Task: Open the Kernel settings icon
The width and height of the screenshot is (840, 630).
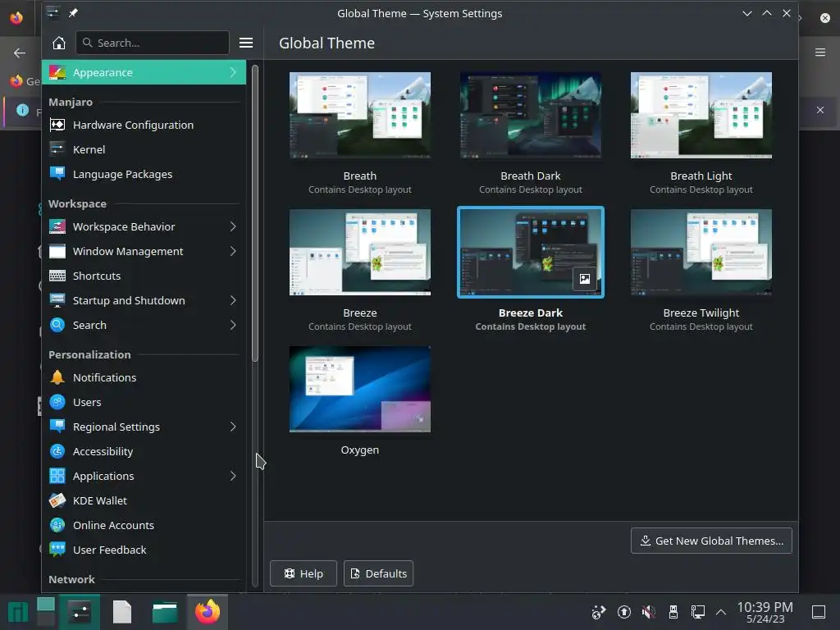Action: (x=57, y=149)
